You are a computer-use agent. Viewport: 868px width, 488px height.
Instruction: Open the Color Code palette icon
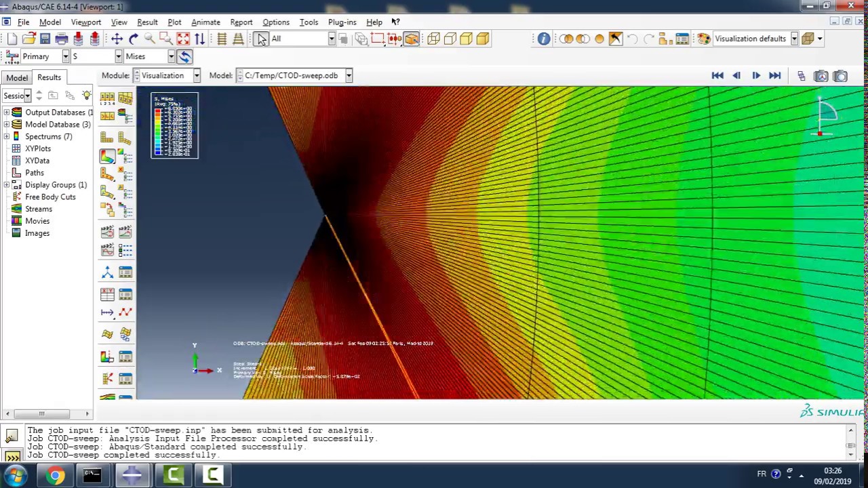click(x=704, y=39)
